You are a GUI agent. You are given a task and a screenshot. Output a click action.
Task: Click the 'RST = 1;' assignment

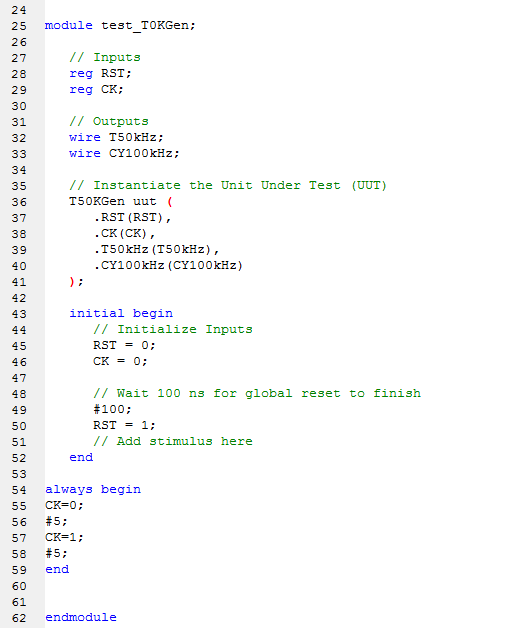124,425
